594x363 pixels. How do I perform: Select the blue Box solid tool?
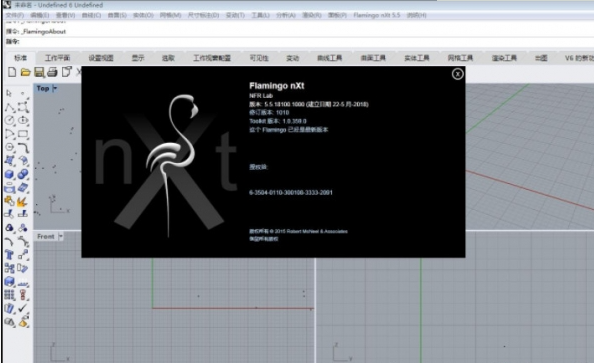pos(9,174)
